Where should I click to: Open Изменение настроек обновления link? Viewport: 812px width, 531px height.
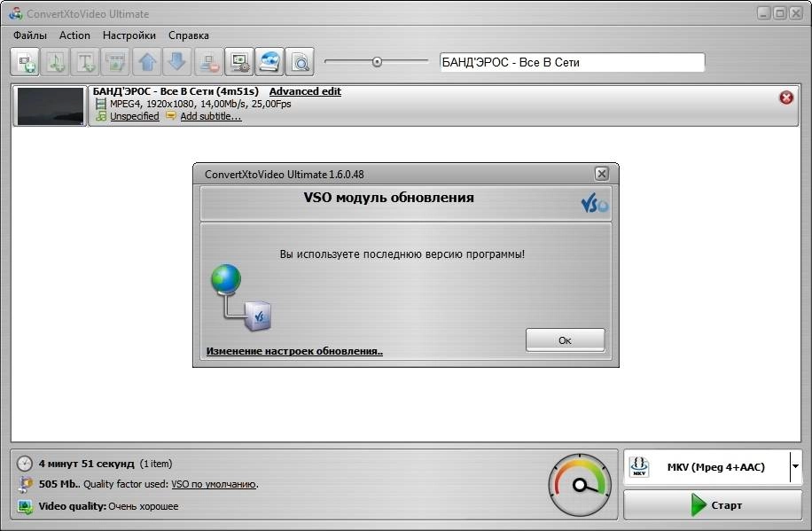tap(294, 351)
